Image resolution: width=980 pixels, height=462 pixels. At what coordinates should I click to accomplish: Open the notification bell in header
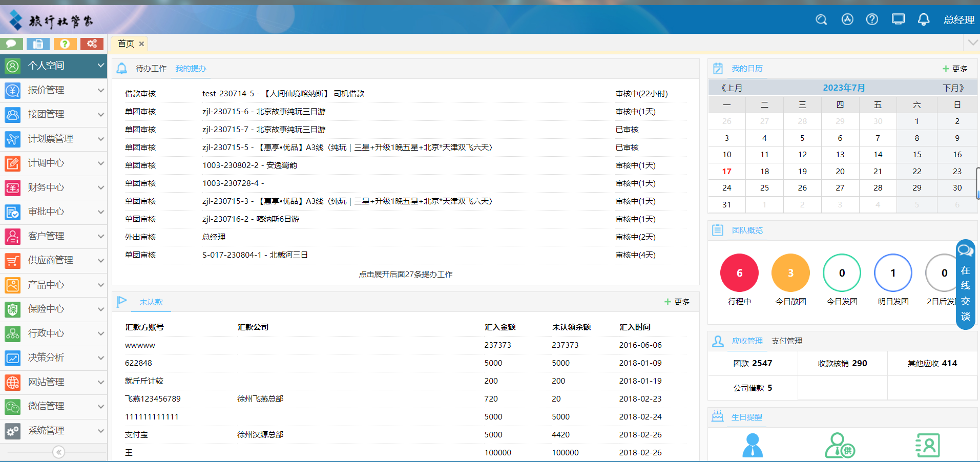pos(924,19)
